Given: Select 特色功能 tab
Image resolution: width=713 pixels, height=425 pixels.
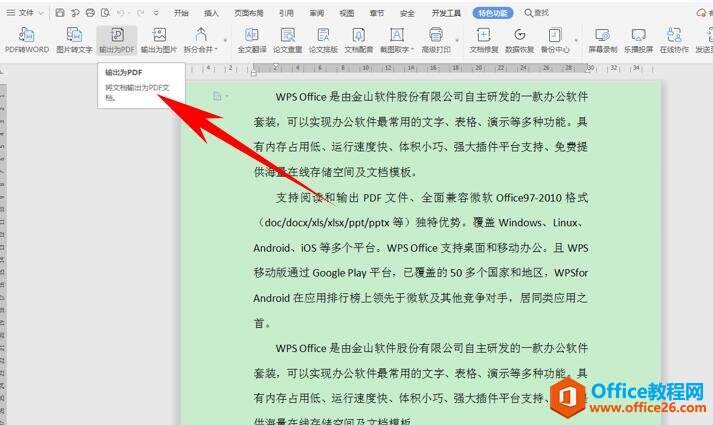Looking at the screenshot, I should pyautogui.click(x=493, y=13).
